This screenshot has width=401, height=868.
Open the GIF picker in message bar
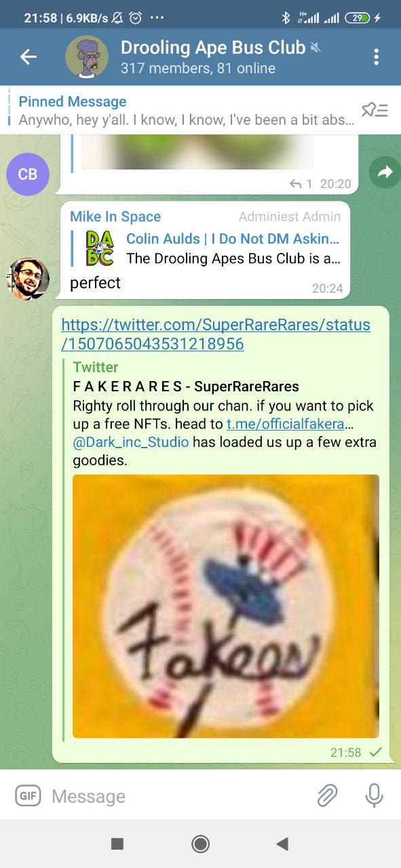click(28, 795)
